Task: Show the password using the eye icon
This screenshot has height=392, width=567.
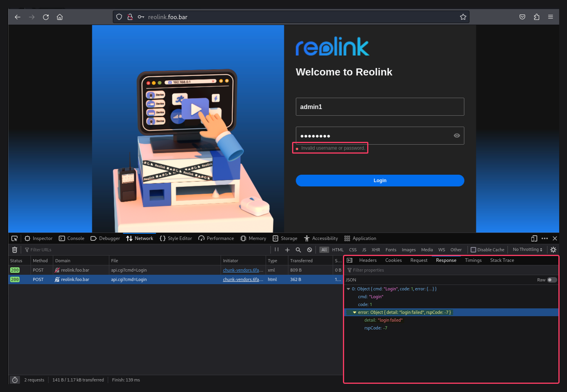Action: (457, 136)
